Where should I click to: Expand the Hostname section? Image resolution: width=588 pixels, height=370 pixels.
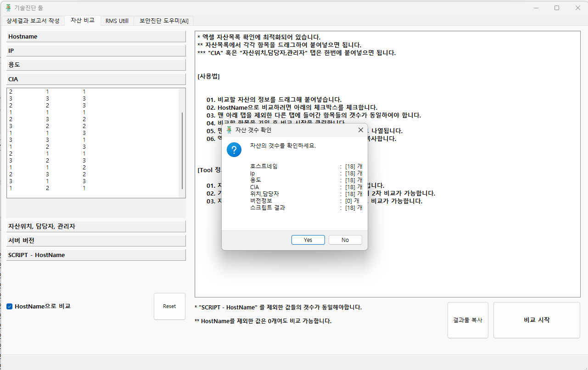pyautogui.click(x=96, y=37)
